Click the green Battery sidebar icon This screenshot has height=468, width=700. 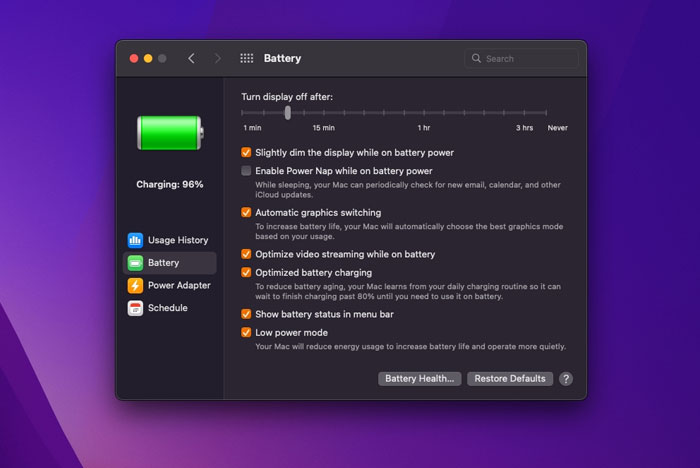135,263
